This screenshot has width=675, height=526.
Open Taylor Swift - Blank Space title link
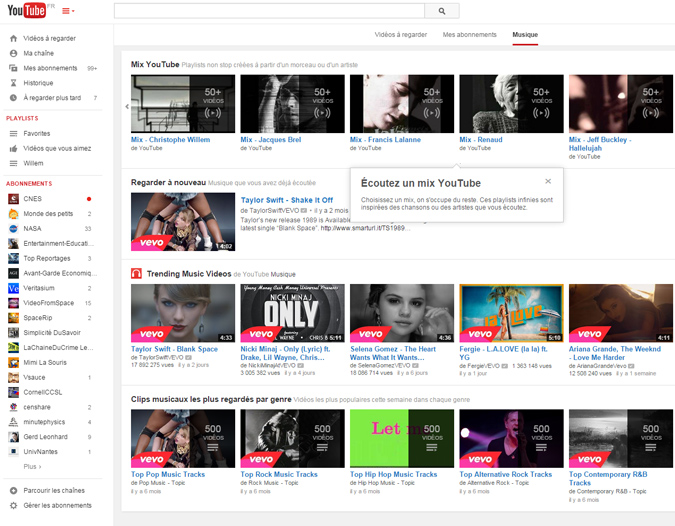coord(174,349)
